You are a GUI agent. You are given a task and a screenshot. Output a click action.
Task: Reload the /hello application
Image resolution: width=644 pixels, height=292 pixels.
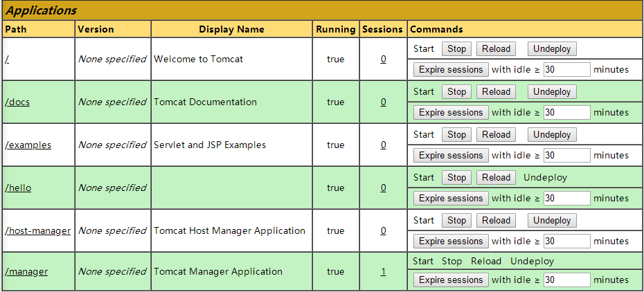pos(496,178)
